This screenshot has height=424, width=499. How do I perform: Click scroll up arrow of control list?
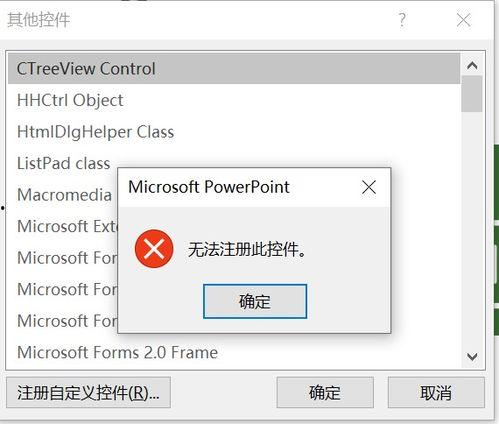pos(472,65)
